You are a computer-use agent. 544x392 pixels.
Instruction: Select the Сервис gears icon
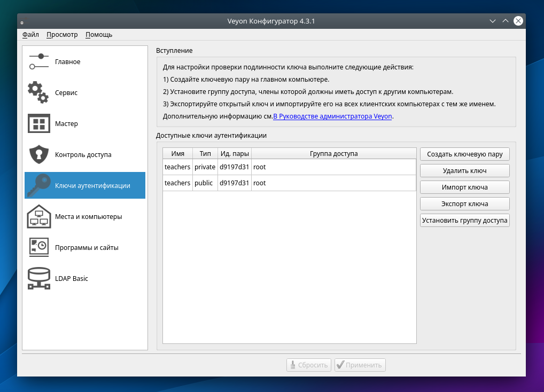tap(38, 92)
